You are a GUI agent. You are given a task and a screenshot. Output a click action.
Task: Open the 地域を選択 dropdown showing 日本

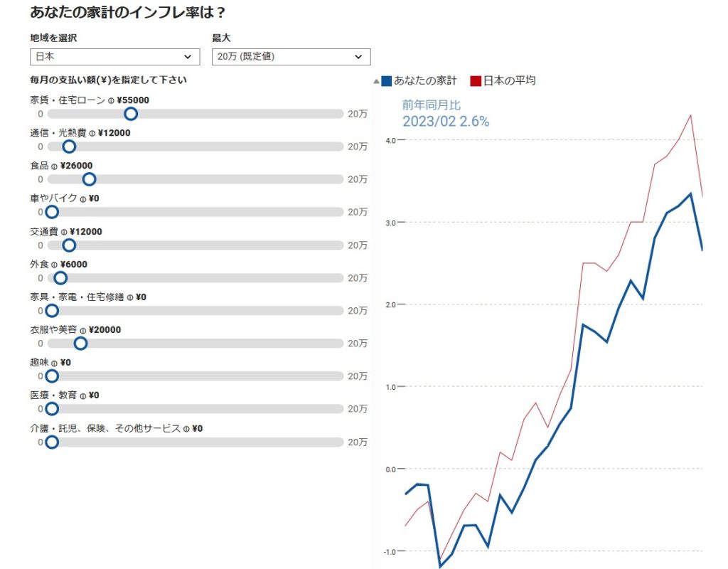coord(115,56)
